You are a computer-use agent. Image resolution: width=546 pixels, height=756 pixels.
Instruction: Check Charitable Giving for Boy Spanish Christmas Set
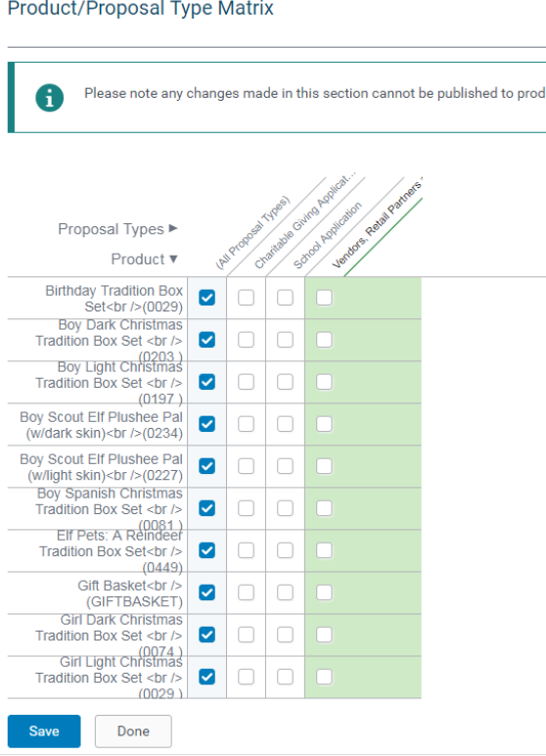coord(246,508)
